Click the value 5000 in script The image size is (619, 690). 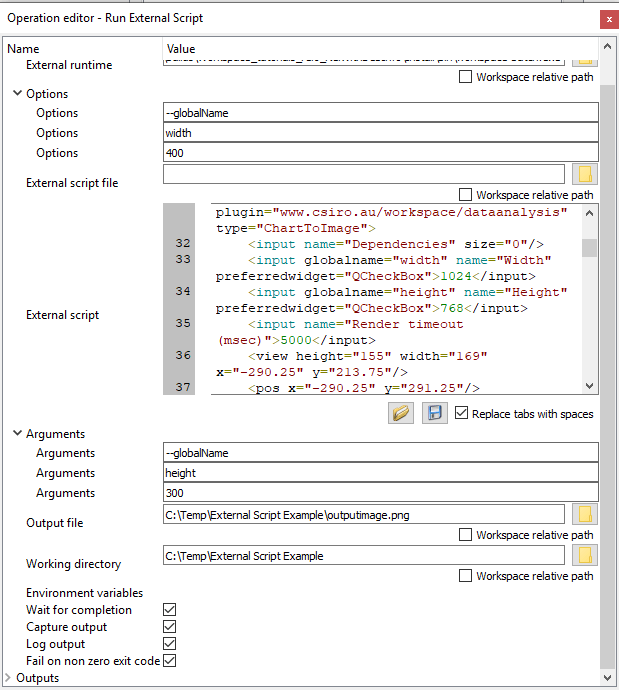[x=296, y=340]
